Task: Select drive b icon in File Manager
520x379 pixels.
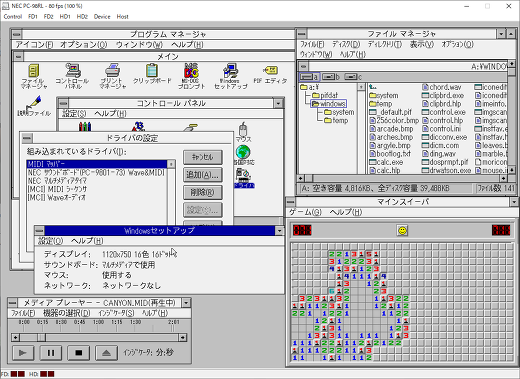Action: pyautogui.click(x=331, y=77)
